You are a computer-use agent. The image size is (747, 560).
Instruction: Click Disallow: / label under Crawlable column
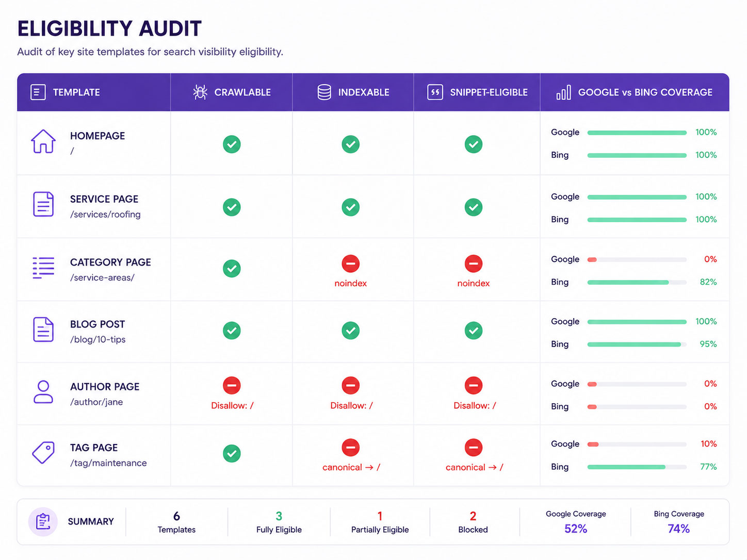(232, 406)
